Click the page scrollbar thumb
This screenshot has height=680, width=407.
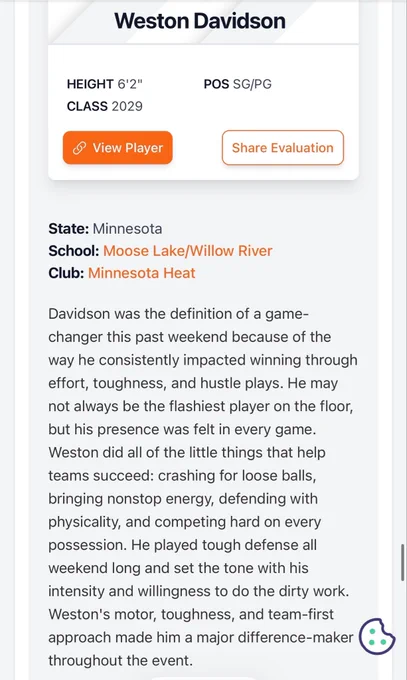click(x=404, y=562)
